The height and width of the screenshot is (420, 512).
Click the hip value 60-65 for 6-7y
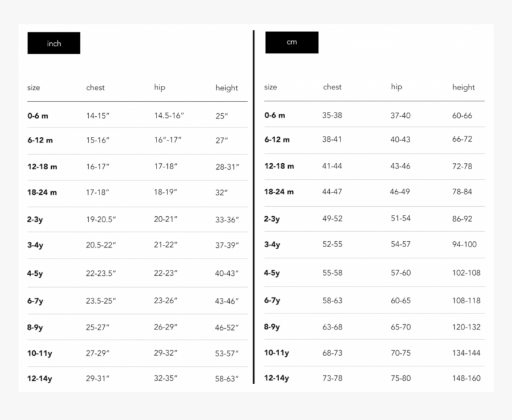point(401,300)
